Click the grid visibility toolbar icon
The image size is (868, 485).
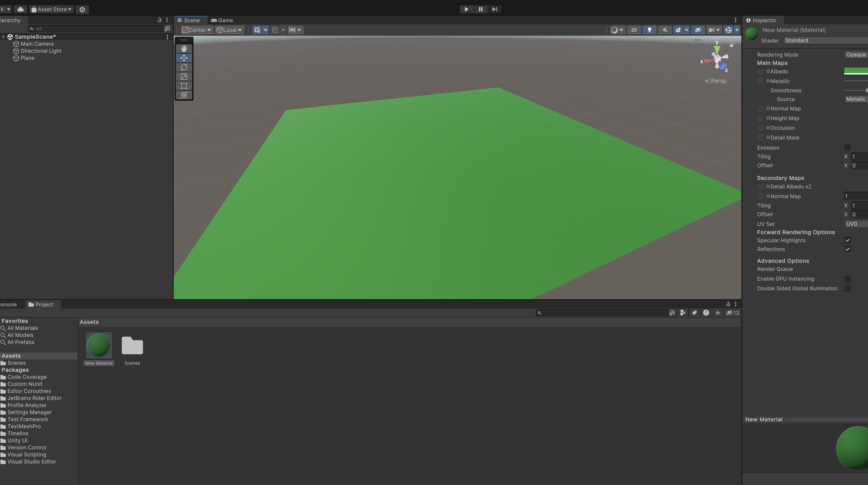click(x=257, y=30)
